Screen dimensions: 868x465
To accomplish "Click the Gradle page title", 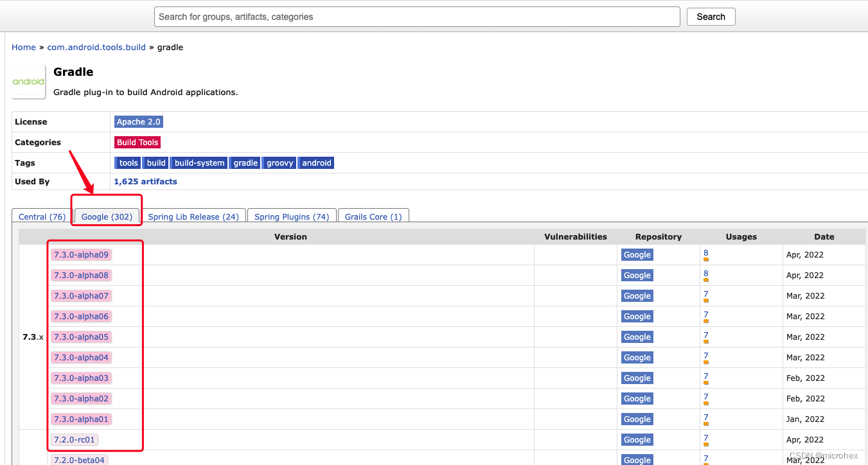I will coord(73,72).
